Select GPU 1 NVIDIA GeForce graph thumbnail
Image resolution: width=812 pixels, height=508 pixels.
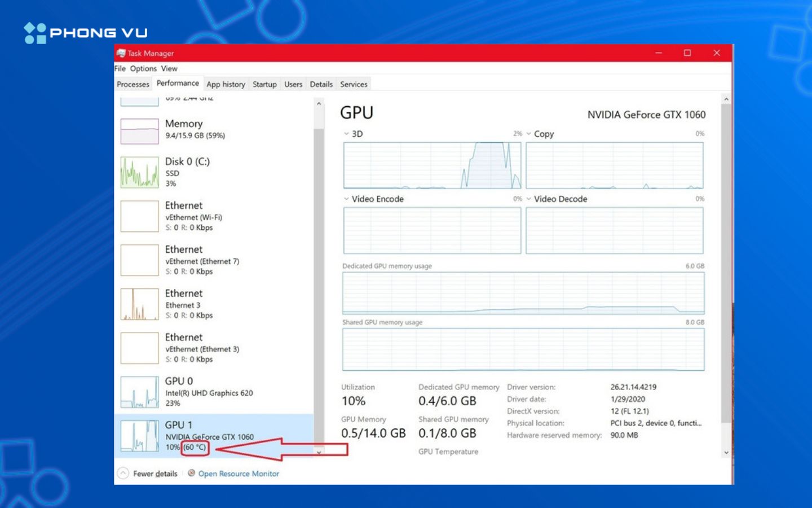click(139, 436)
